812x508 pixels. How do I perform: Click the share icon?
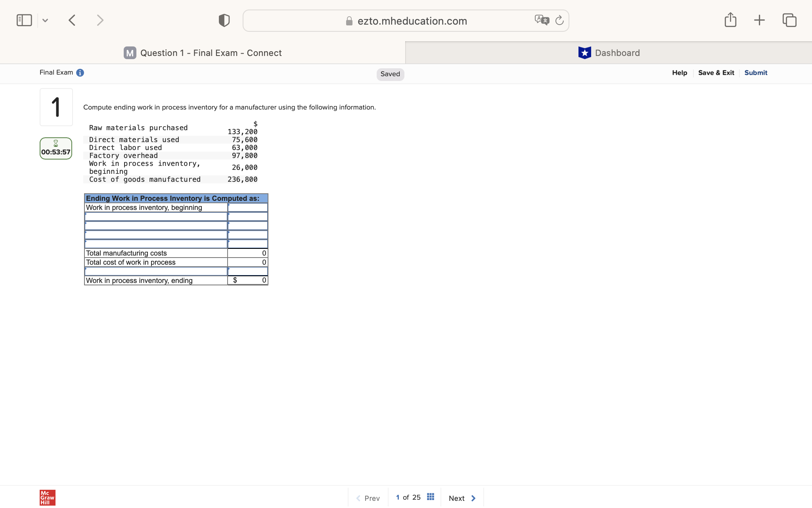point(730,19)
